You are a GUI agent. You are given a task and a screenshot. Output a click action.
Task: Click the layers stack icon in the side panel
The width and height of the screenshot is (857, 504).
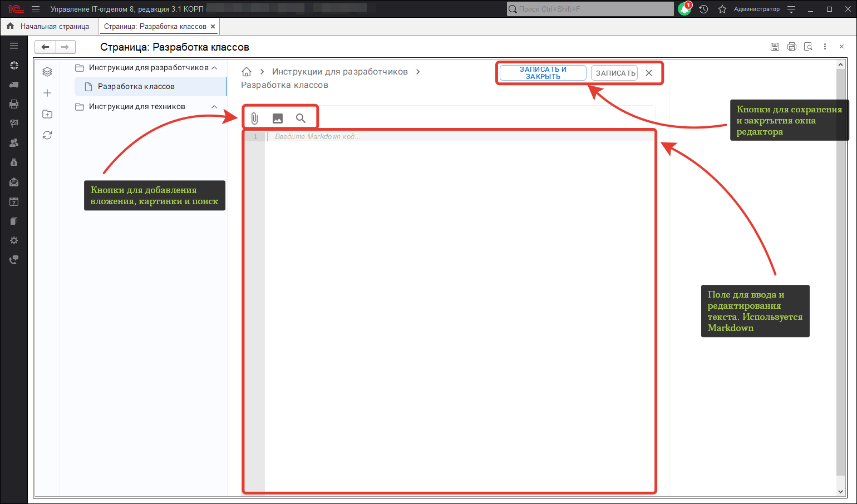(x=47, y=72)
